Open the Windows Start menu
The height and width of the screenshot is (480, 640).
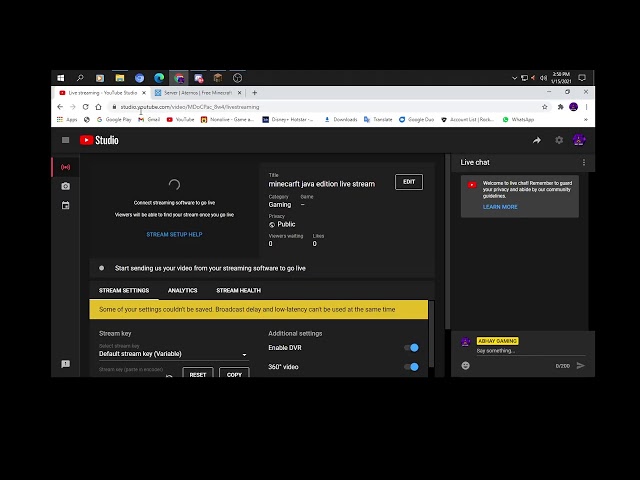click(61, 78)
